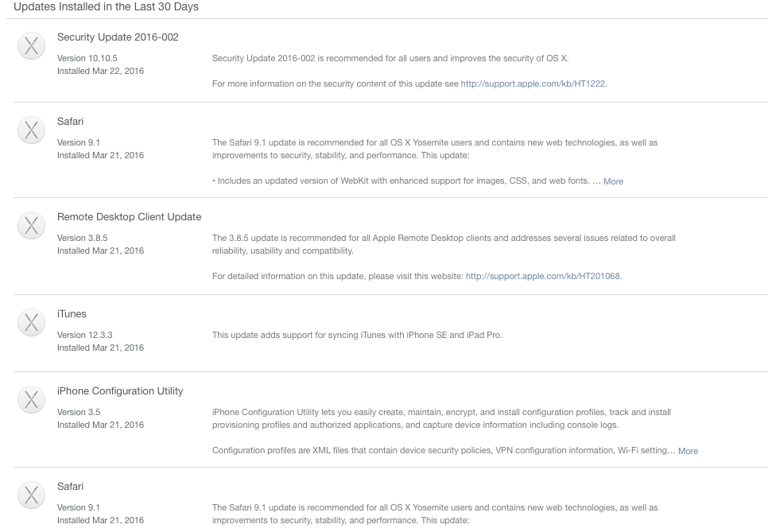Expand the Safari WebKit description with More
Viewport: 768px width, 532px height.
(x=613, y=181)
